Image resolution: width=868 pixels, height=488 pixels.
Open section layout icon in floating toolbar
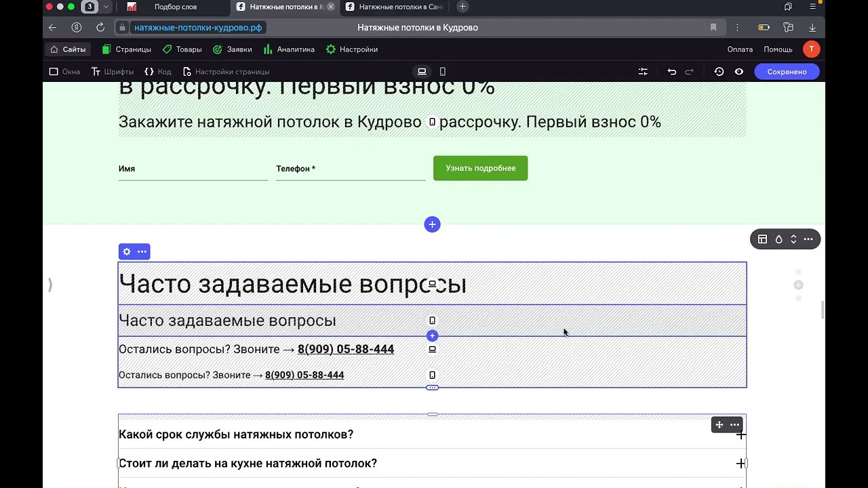[762, 239]
